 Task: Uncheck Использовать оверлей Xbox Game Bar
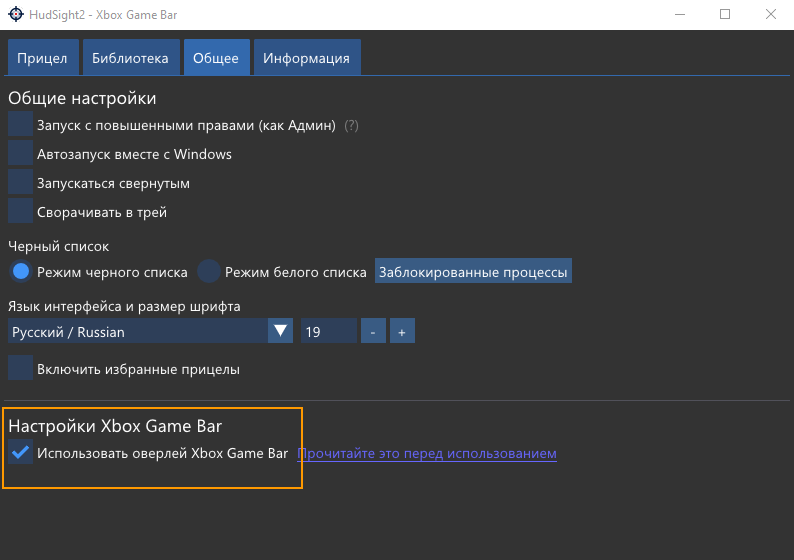coord(20,452)
